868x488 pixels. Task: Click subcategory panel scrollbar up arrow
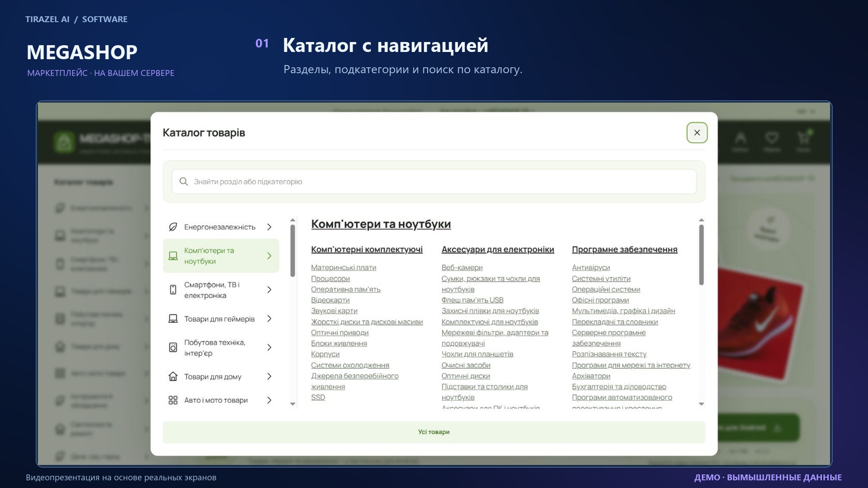701,220
